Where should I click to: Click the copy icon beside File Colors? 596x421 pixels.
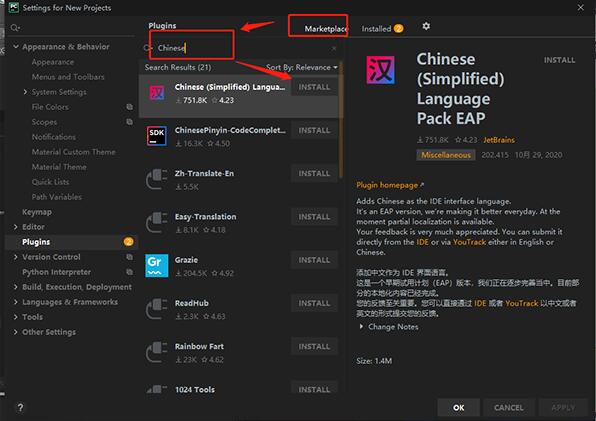(130, 107)
